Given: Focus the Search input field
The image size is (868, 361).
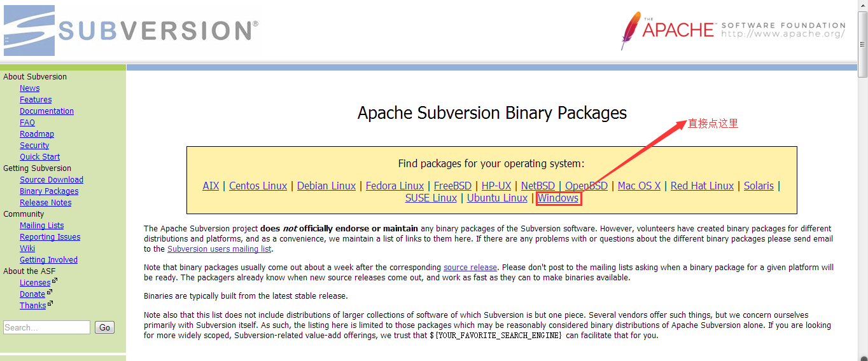Looking at the screenshot, I should tap(46, 327).
